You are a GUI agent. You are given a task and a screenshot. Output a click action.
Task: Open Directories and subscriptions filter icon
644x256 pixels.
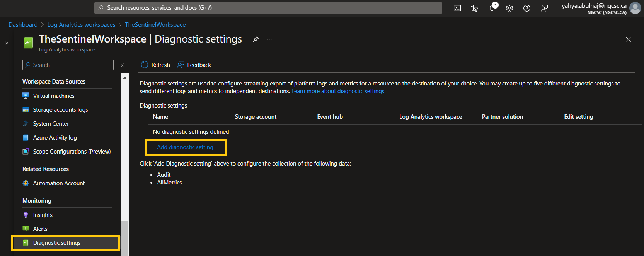pyautogui.click(x=475, y=8)
